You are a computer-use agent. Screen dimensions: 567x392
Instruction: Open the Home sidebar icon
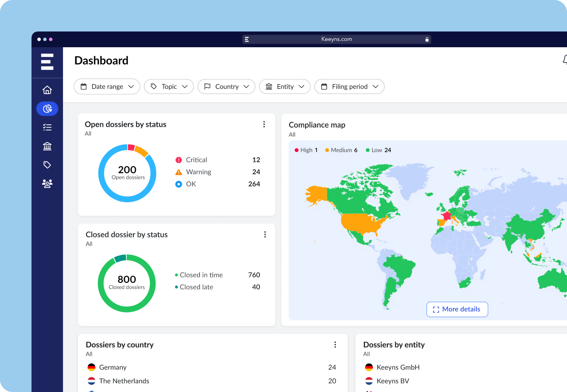(x=47, y=90)
